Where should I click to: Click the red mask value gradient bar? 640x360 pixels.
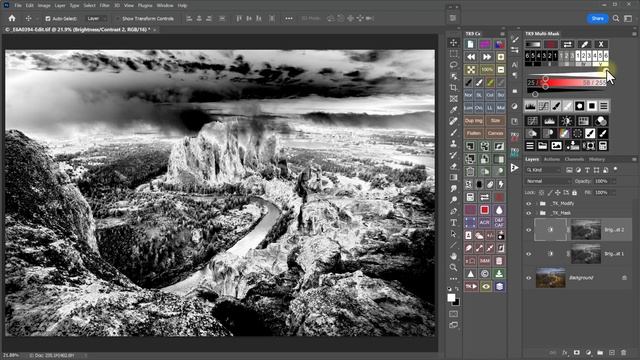pos(567,83)
